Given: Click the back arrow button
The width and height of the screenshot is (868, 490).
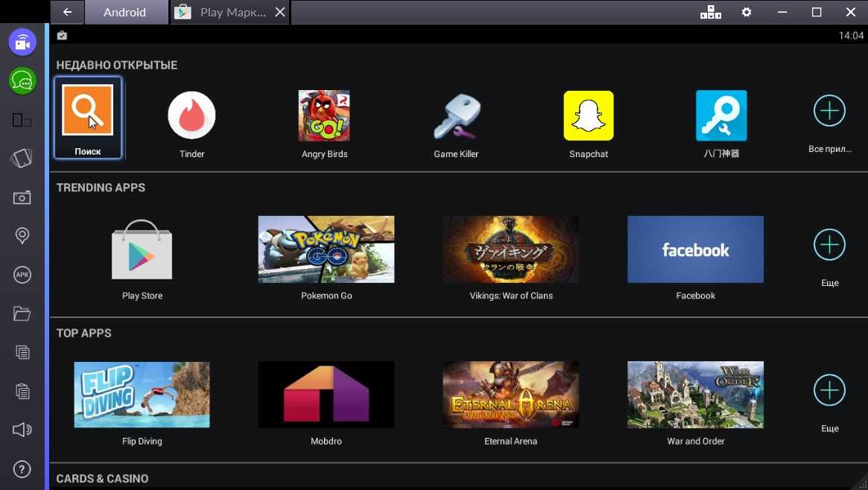Looking at the screenshot, I should point(68,13).
